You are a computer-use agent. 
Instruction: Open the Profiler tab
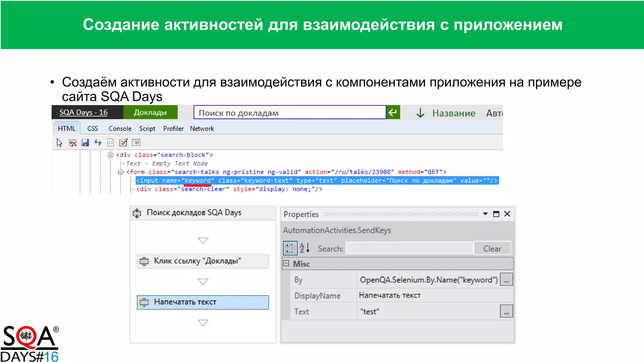coord(173,129)
